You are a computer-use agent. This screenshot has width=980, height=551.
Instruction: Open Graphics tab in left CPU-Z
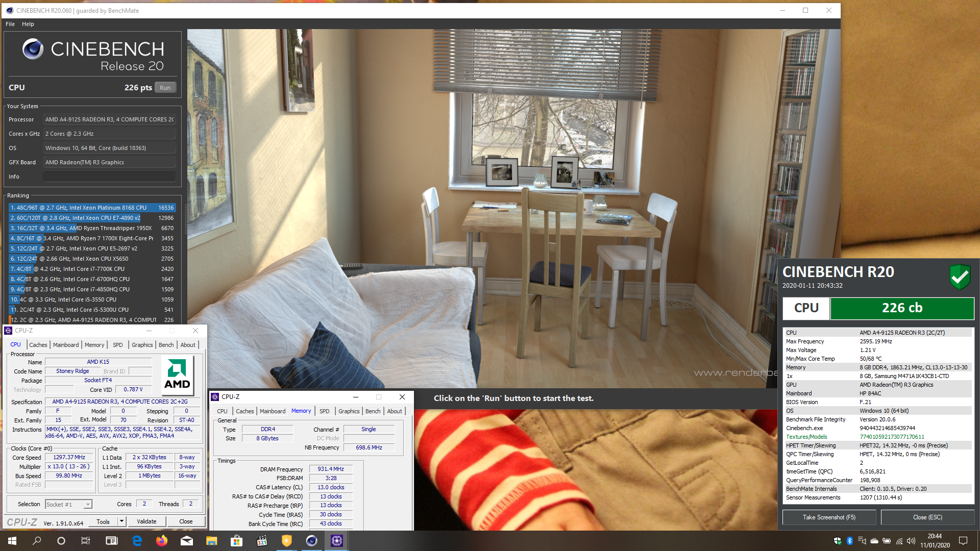point(142,345)
